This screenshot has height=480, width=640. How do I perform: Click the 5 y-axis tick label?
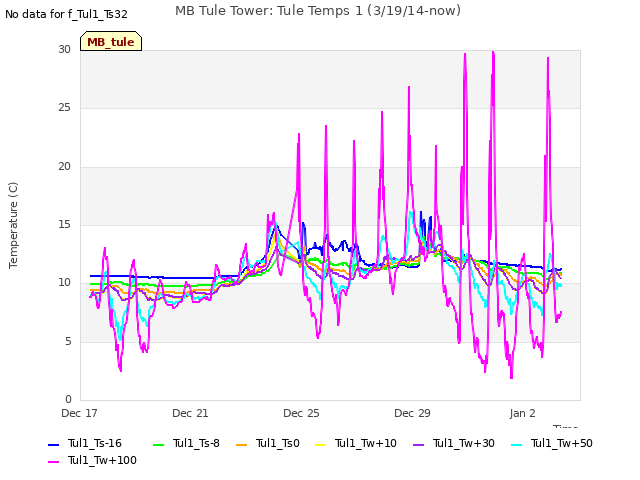click(68, 341)
